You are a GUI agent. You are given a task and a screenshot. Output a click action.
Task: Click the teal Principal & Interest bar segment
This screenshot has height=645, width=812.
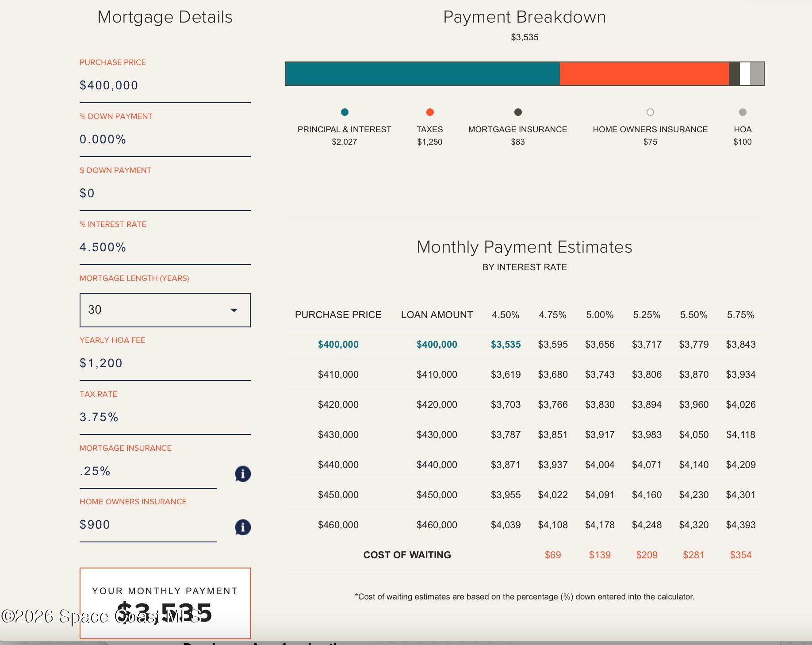point(422,73)
